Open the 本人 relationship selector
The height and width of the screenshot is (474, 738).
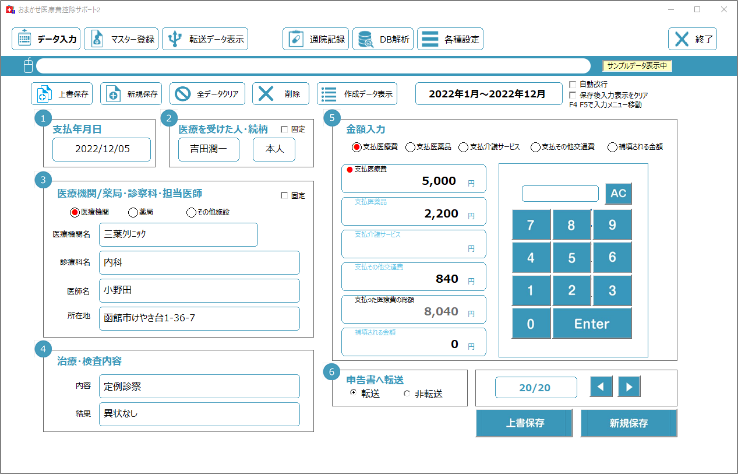pyautogui.click(x=273, y=149)
